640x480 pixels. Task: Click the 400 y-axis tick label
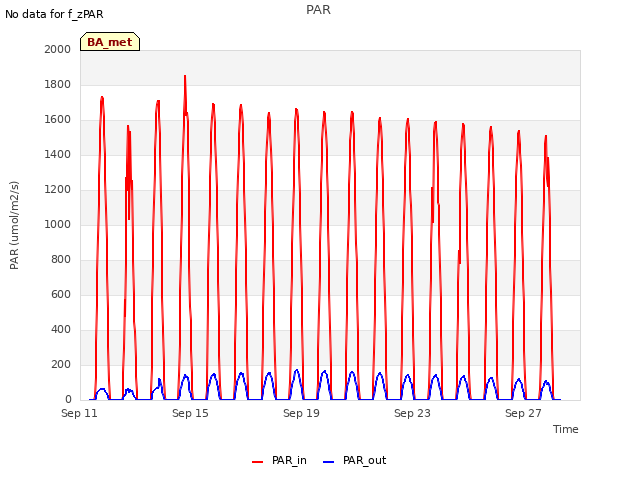[61, 329]
